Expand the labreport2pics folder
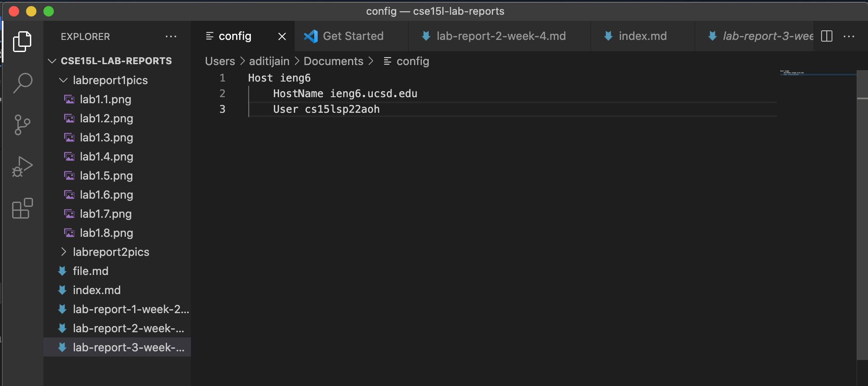868x386 pixels. 64,252
